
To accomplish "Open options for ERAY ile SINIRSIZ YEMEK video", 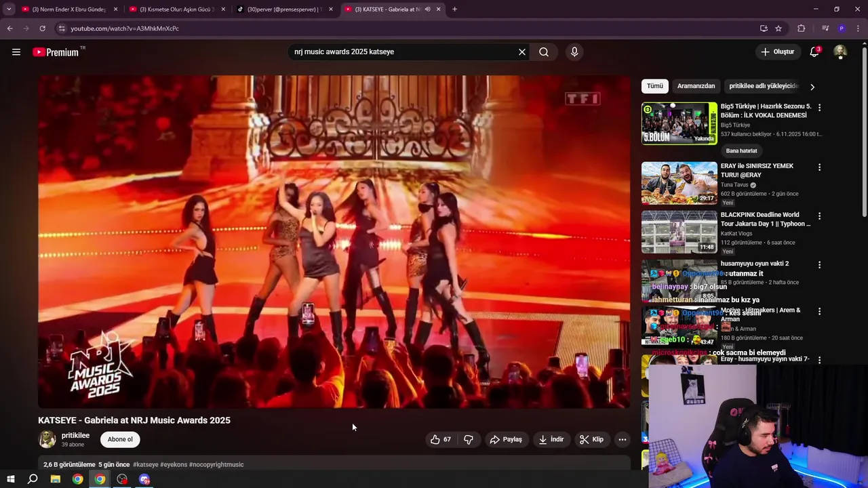I will 819,167.
